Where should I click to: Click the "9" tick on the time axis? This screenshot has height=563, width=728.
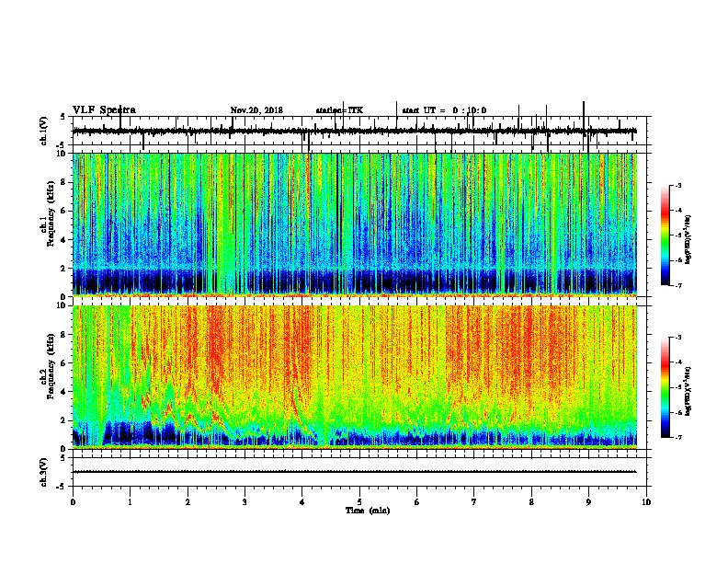[588, 502]
